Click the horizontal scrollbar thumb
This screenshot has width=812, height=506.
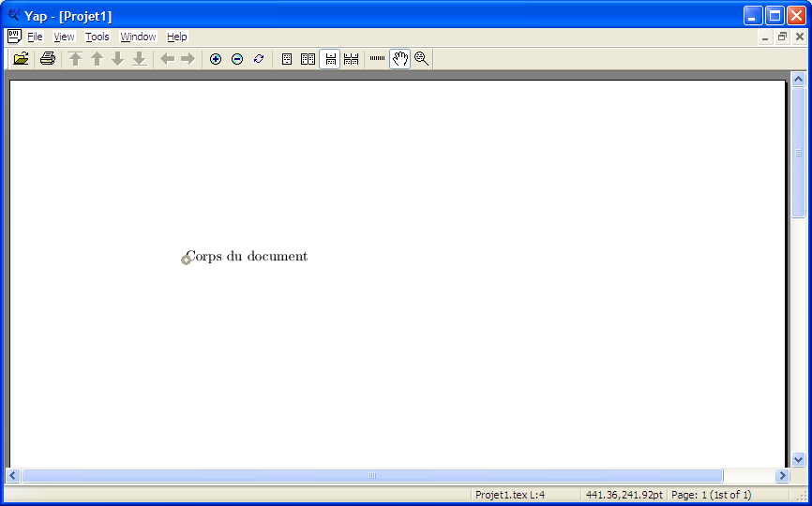tap(372, 475)
